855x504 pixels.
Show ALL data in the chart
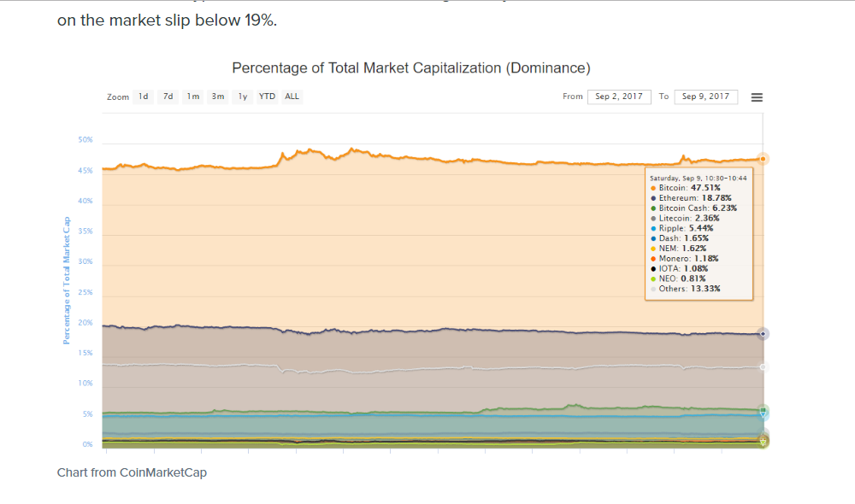292,97
